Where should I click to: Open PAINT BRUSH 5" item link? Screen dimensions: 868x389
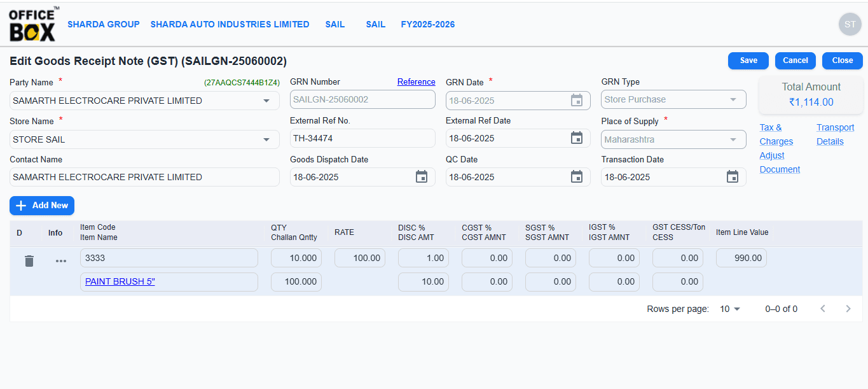(x=120, y=281)
